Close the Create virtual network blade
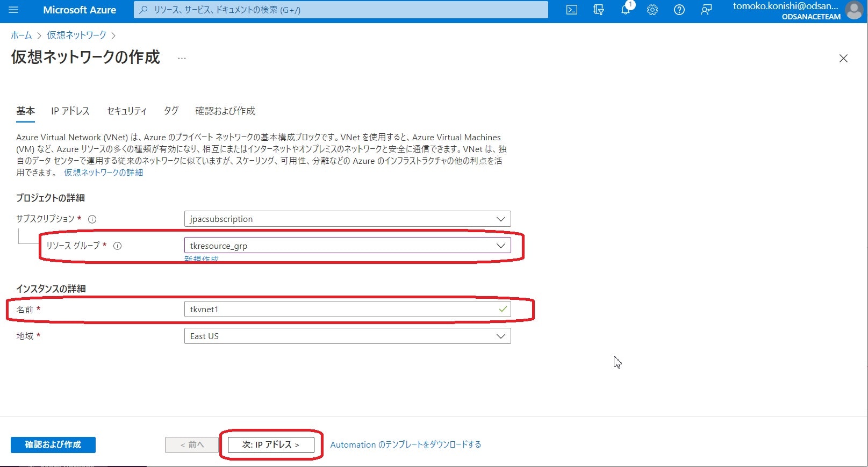The height and width of the screenshot is (467, 868). [x=843, y=59]
